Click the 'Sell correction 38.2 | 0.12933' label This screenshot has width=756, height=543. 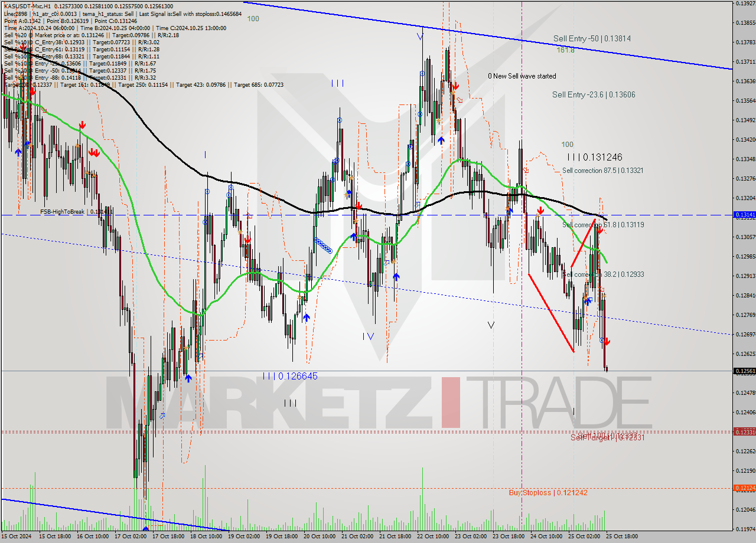click(602, 274)
